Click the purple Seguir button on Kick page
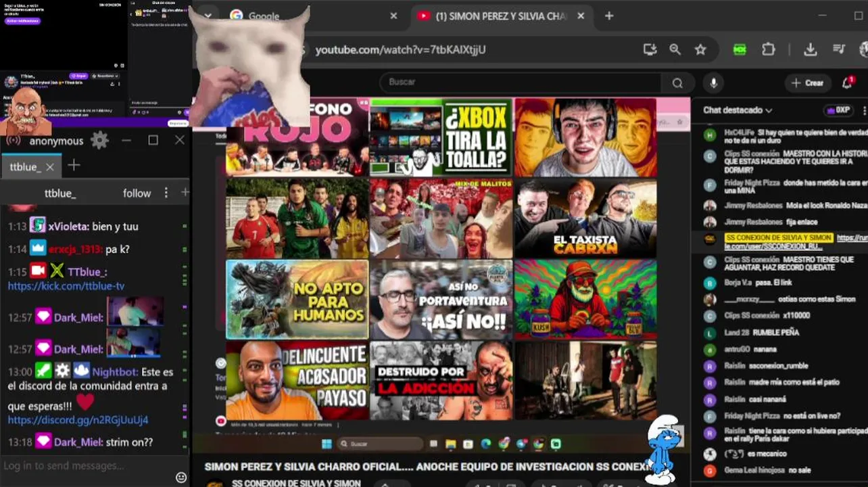868x487 pixels. click(78, 76)
